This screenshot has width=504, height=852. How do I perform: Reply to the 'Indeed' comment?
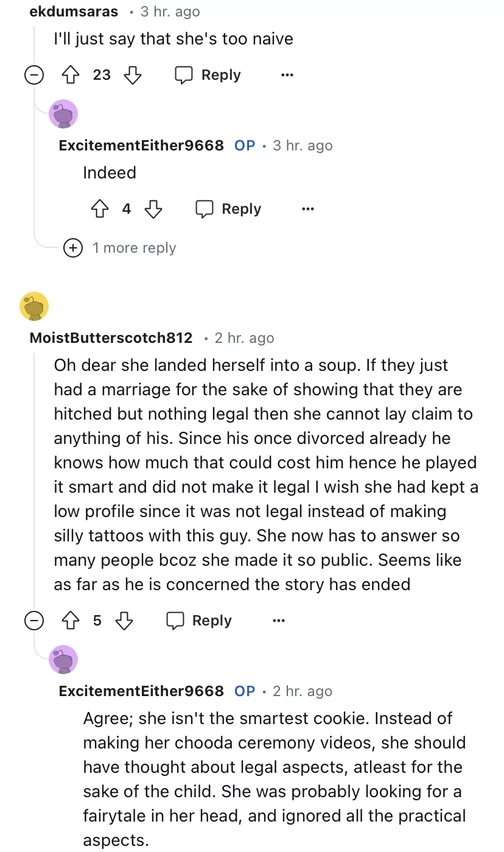tap(228, 209)
